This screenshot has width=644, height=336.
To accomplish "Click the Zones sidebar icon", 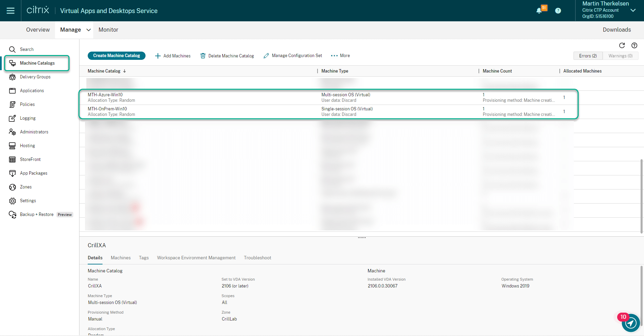I will [12, 187].
